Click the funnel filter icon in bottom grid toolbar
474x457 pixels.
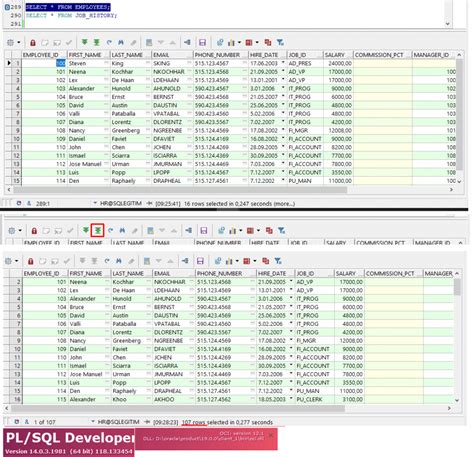click(278, 261)
